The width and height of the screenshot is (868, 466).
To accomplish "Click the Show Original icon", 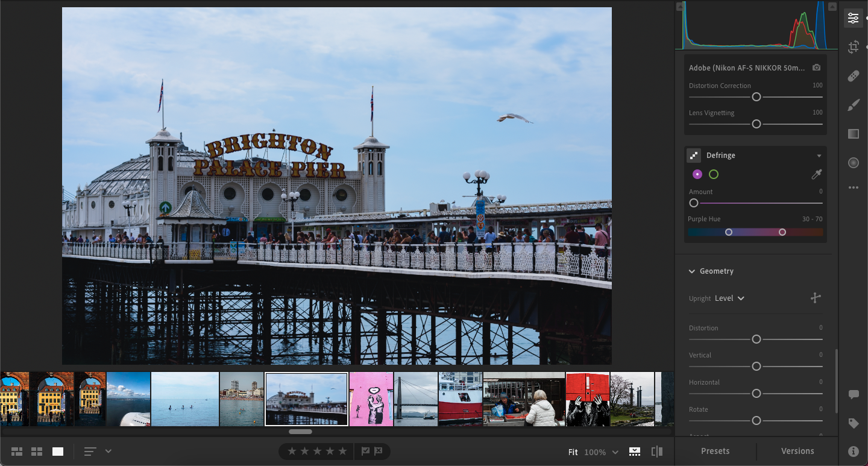I will coord(635,452).
